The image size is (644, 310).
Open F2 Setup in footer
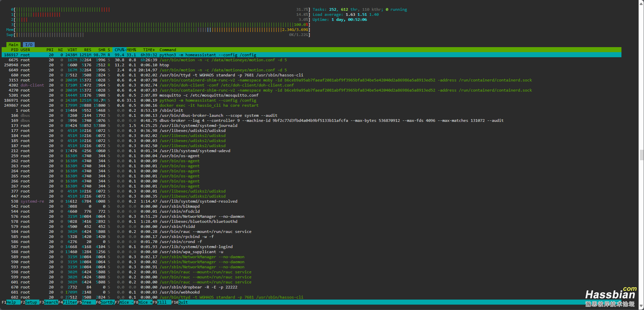(x=30, y=302)
